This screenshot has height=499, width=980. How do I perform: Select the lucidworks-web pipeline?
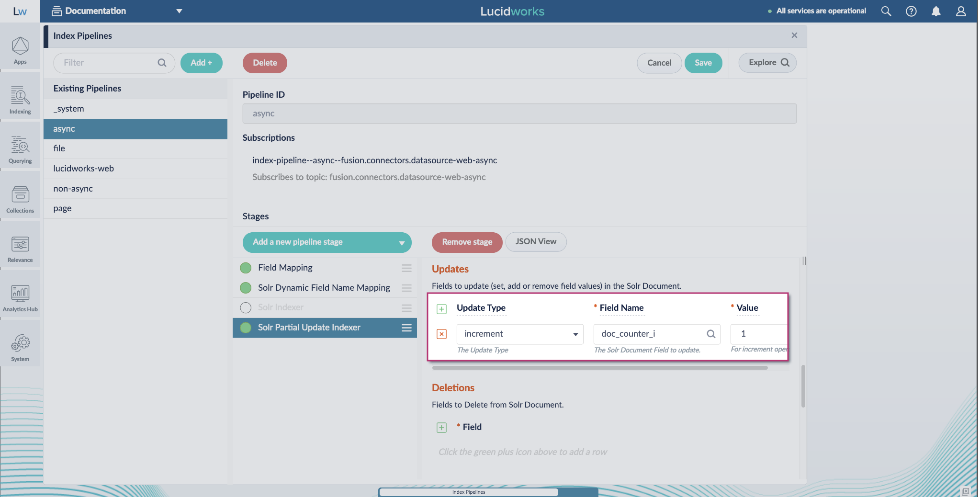click(x=135, y=169)
